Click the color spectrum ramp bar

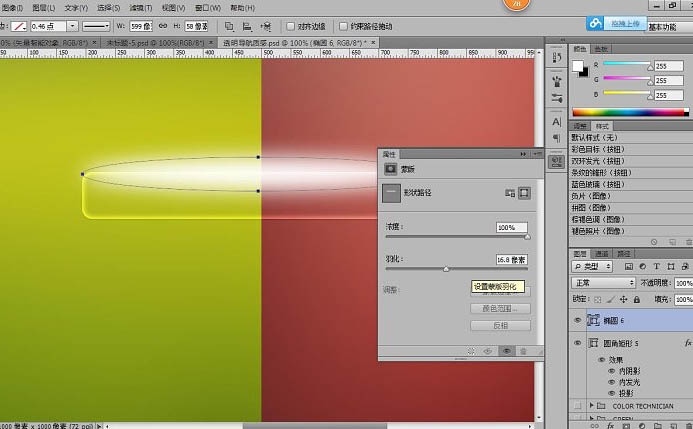(x=630, y=112)
